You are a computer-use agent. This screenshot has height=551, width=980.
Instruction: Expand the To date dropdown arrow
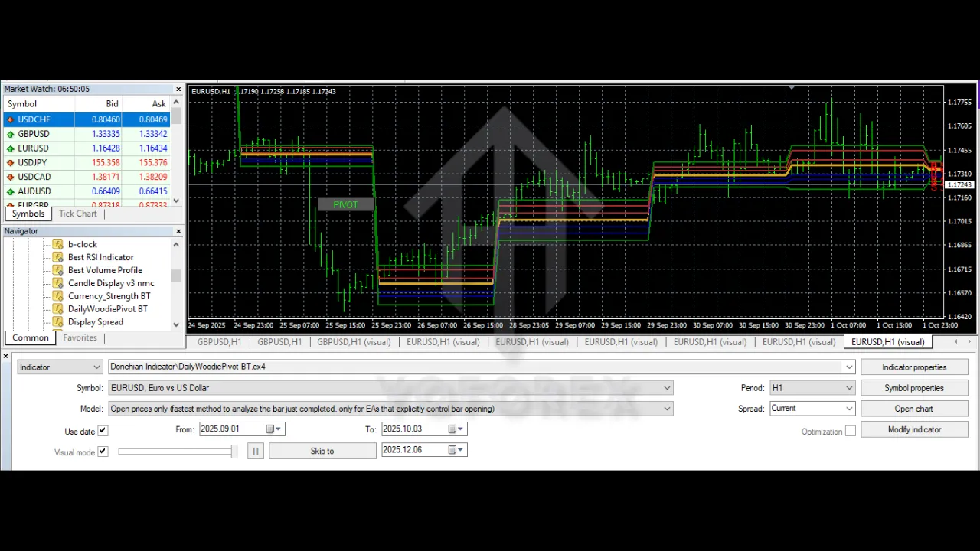click(x=461, y=429)
